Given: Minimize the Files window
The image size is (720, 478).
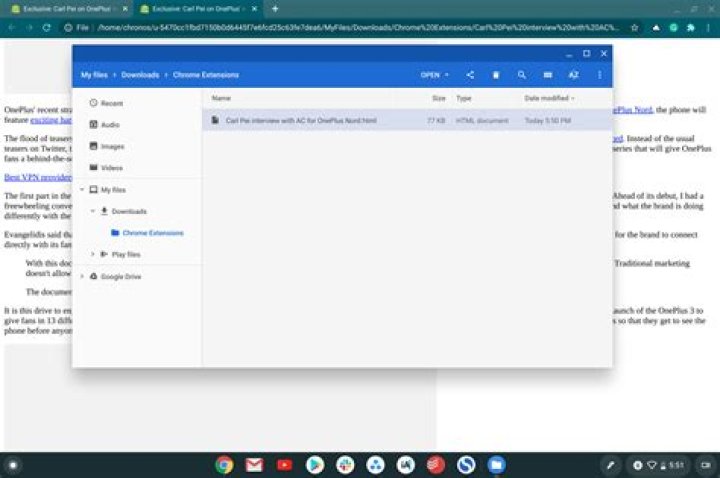Looking at the screenshot, I should point(569,54).
